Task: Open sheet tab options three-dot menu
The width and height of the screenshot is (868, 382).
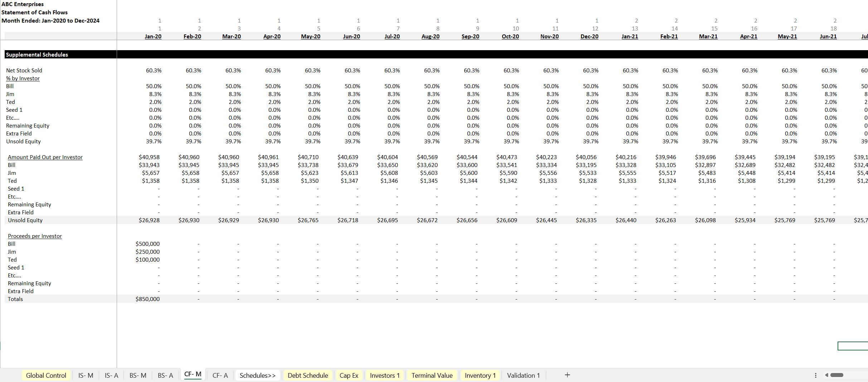Action: [815, 375]
